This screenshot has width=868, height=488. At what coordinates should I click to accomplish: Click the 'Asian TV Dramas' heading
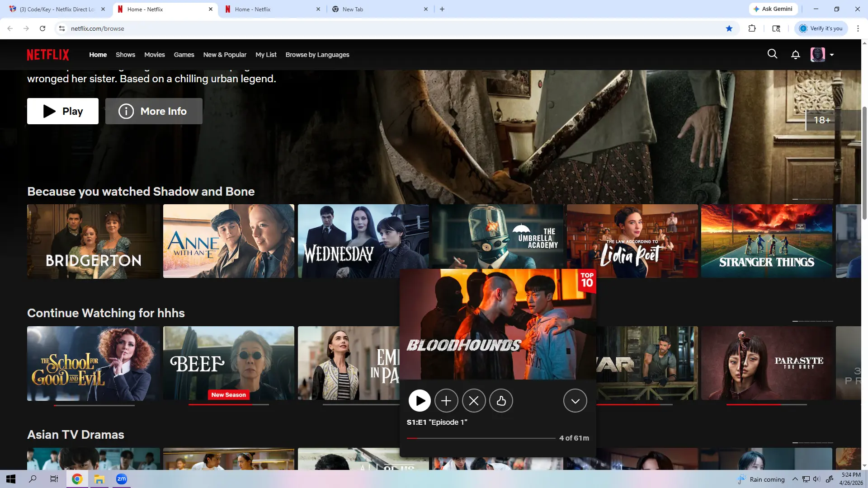[x=75, y=435]
